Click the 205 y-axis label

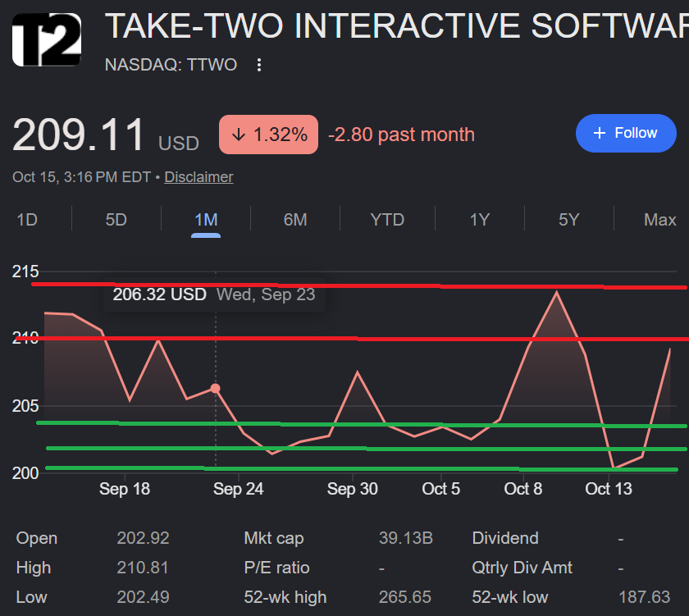[x=25, y=406]
